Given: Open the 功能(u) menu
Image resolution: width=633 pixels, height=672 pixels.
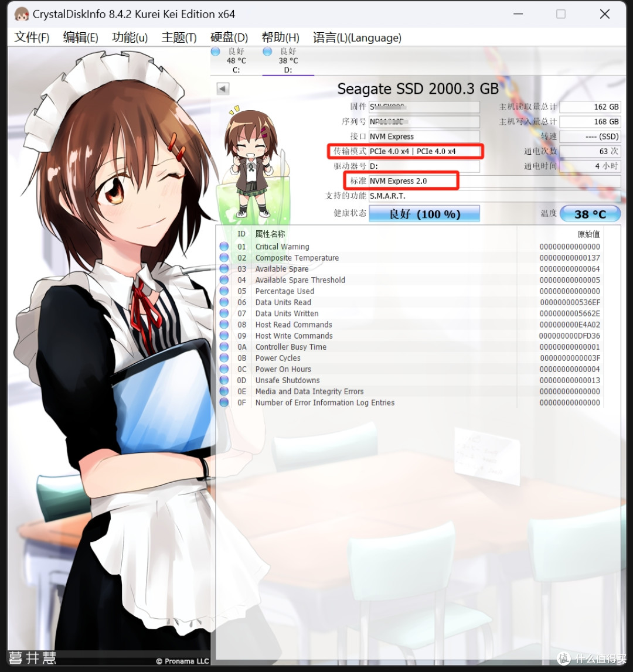Looking at the screenshot, I should [x=130, y=37].
